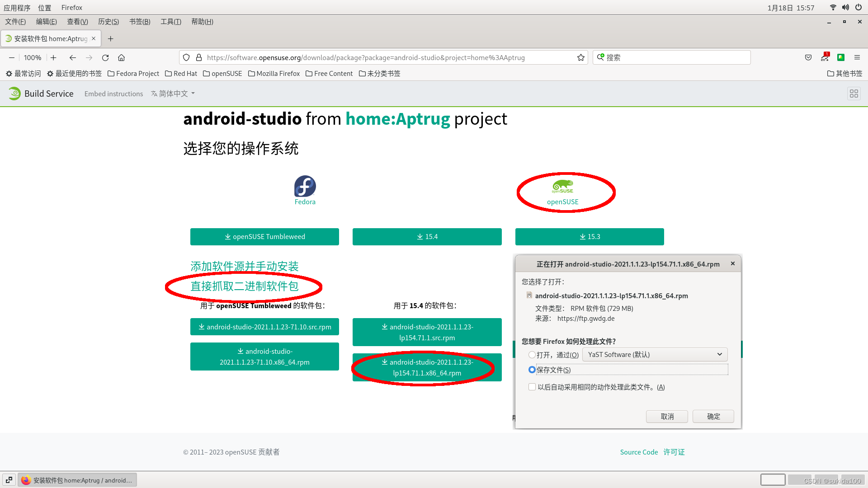Click the Embed instructions link
Screen dimensions: 868x488
[x=113, y=94]
